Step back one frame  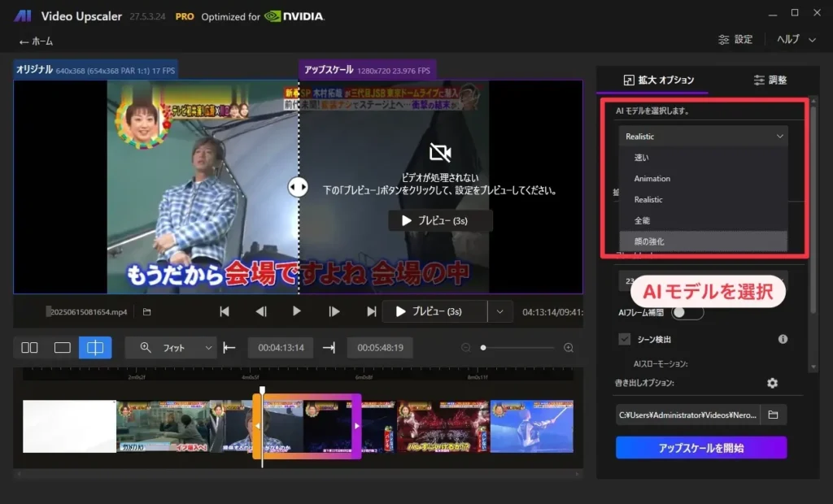pos(261,311)
